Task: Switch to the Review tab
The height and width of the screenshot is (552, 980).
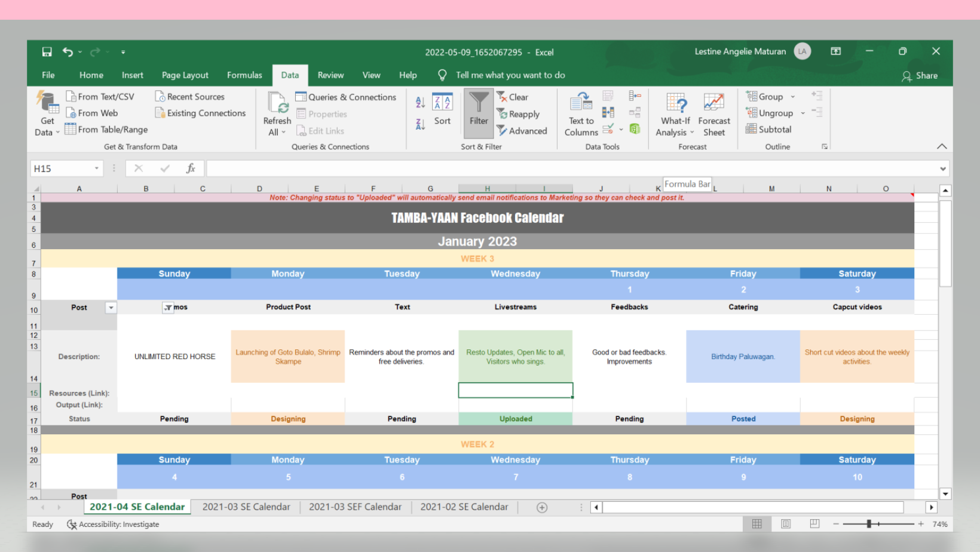Action: pyautogui.click(x=330, y=75)
